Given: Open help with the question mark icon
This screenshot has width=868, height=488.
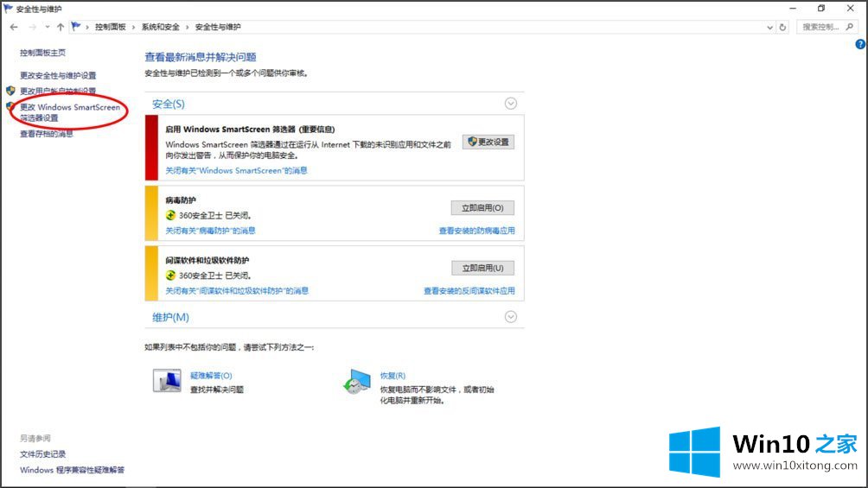Looking at the screenshot, I should tap(860, 44).
